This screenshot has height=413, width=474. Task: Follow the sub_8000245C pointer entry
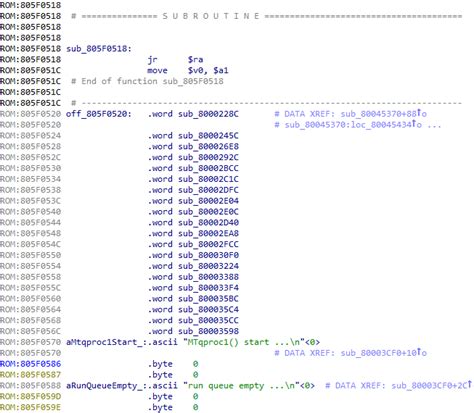208,136
